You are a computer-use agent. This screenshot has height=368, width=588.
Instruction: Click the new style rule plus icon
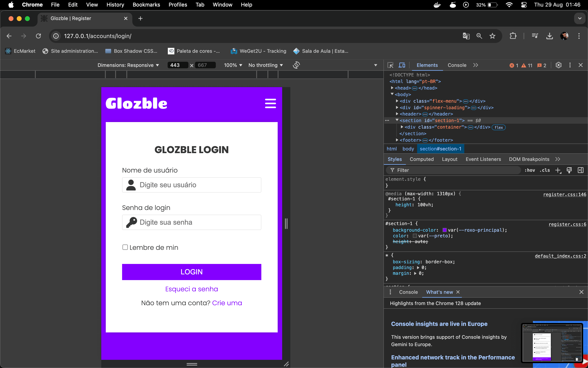(558, 170)
